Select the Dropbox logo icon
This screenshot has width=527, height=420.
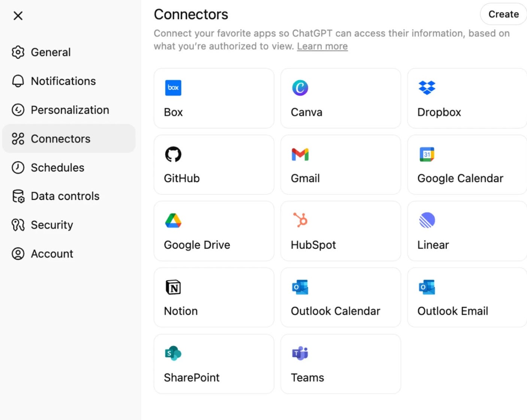pyautogui.click(x=427, y=88)
